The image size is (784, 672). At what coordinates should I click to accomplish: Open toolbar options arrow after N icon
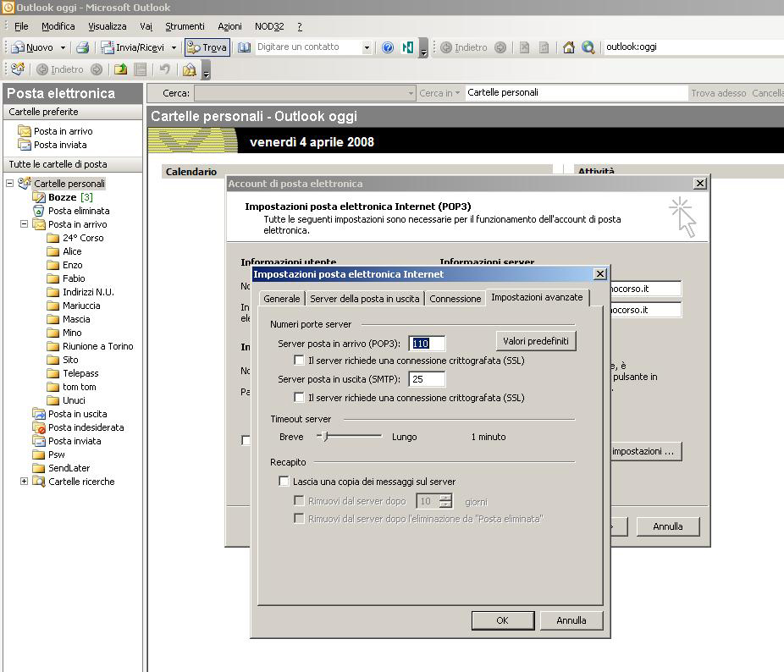423,48
